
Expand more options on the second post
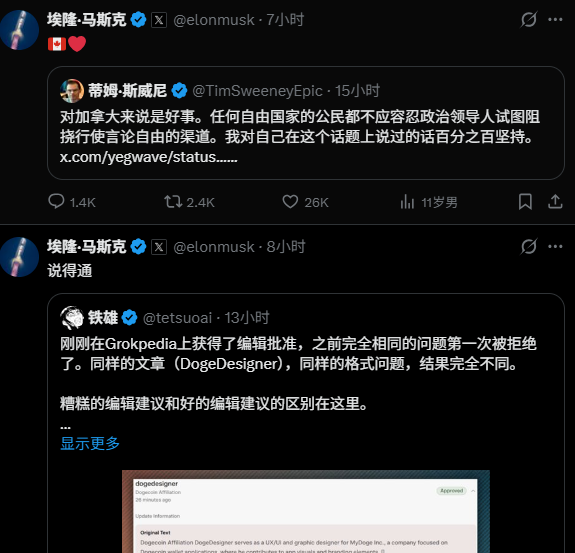555,246
